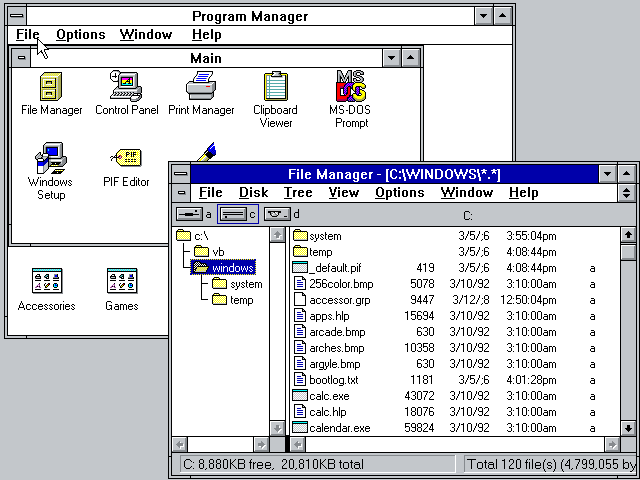The image size is (640, 480).
Task: Launch Print Manager from Main group
Action: coord(201,88)
